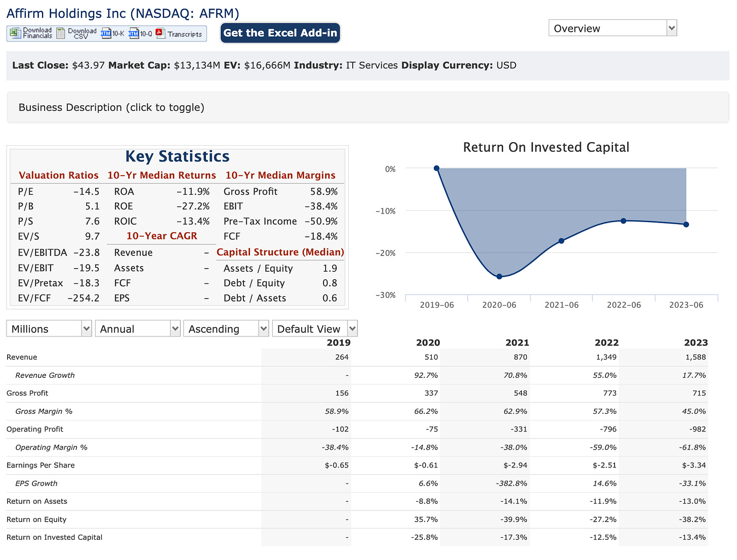Click the Return on Equity row label
The image size is (737, 560).
pos(36,519)
